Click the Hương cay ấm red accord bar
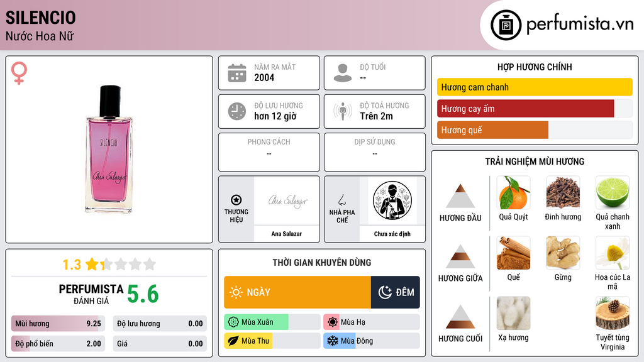This screenshot has width=644, height=362. [525, 109]
